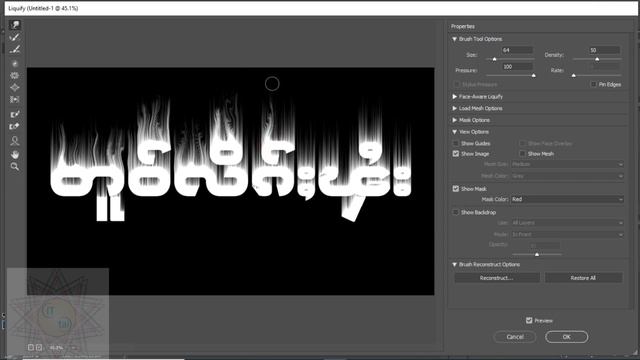Viewport: 640px width, 360px height.
Task: Expand the Load Mesh Options section
Action: (x=454, y=109)
